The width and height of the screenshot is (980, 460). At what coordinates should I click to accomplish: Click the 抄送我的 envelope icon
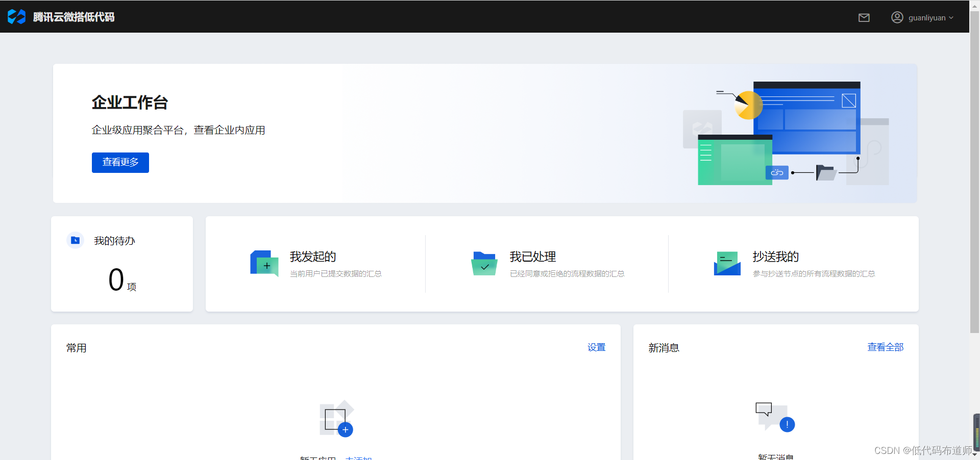[x=727, y=263]
